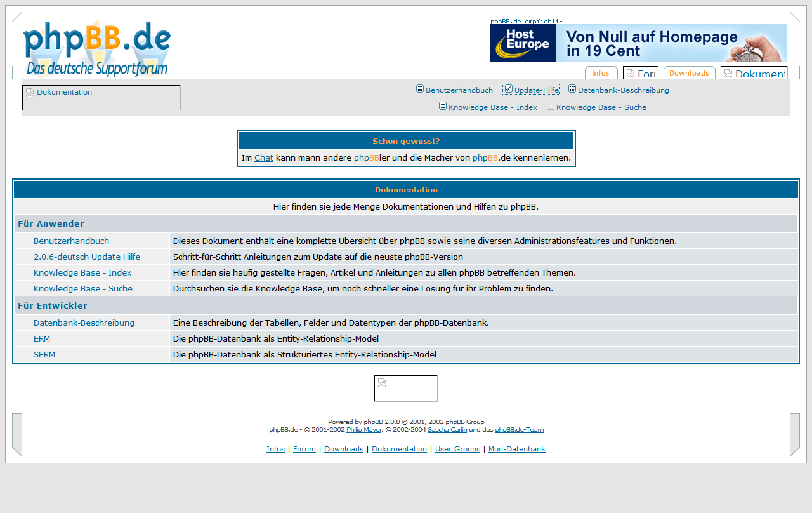This screenshot has width=812, height=513.
Task: Click the Sascha Carlin credit link
Action: click(447, 430)
